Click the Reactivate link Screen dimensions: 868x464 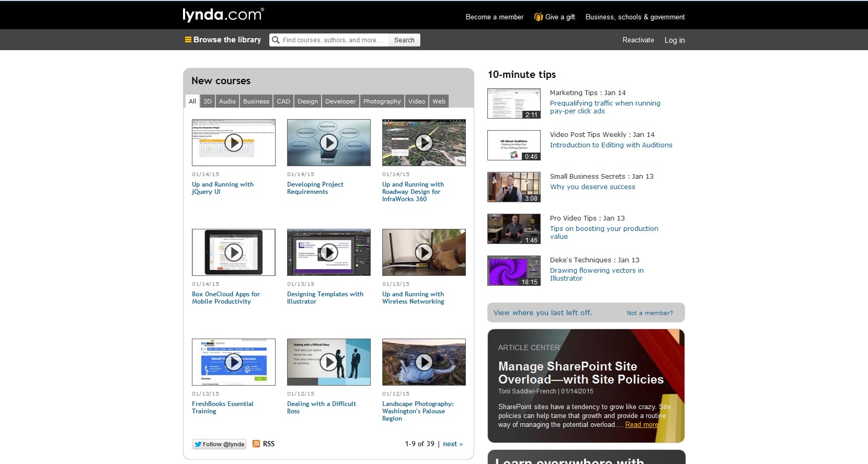tap(638, 40)
